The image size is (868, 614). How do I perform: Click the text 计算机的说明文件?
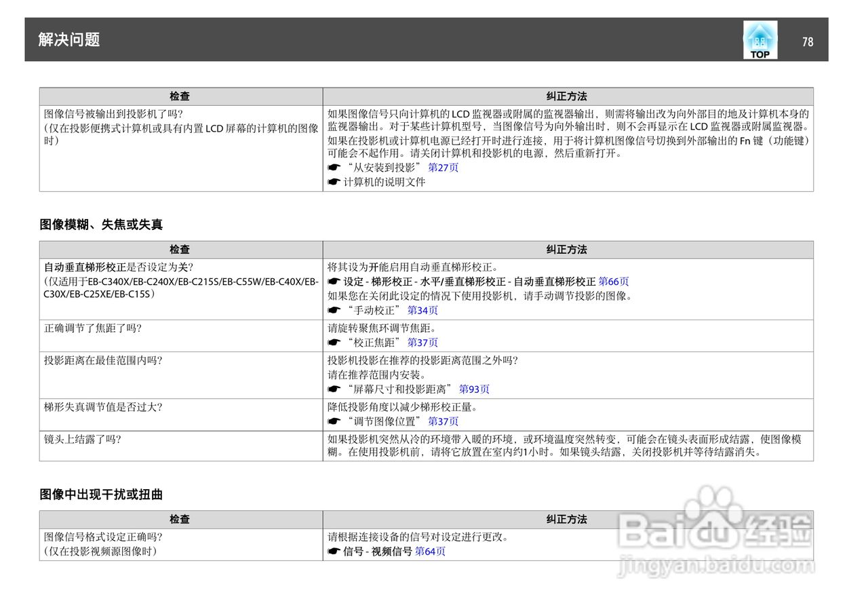click(384, 183)
